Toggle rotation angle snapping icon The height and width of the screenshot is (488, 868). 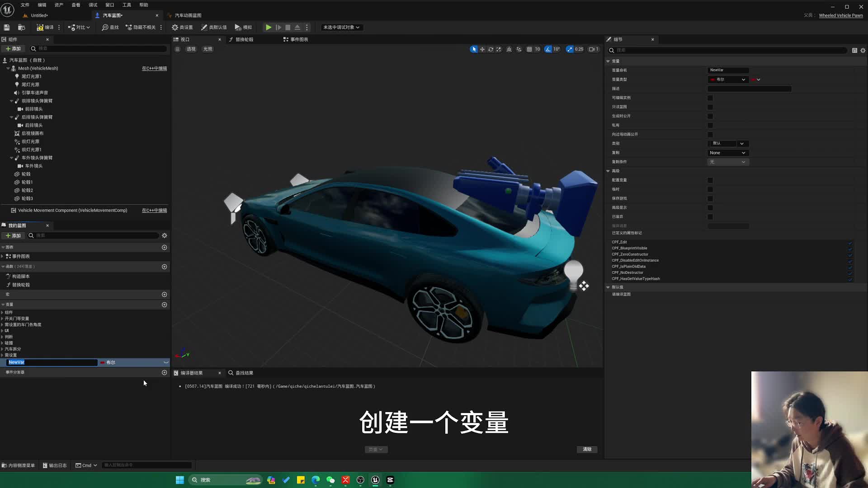click(548, 49)
